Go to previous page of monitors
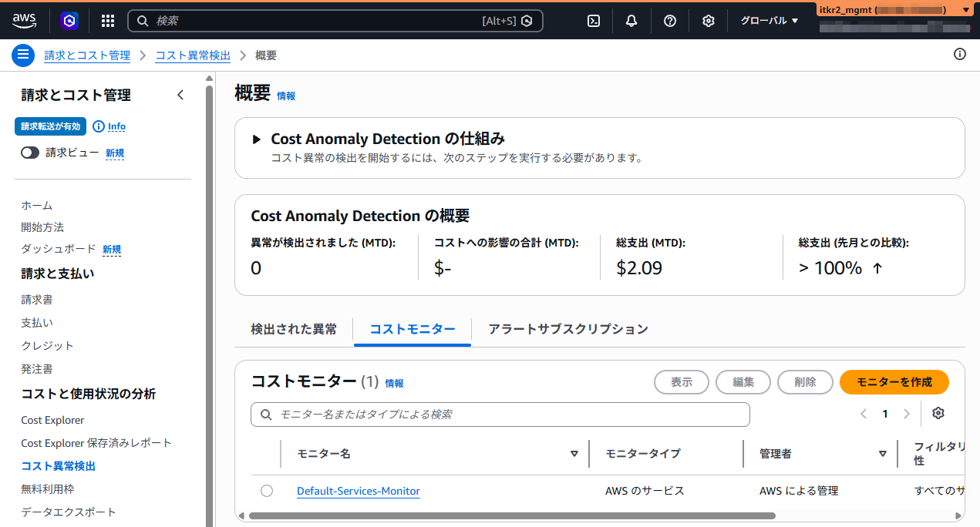The height and width of the screenshot is (527, 980). pos(864,414)
